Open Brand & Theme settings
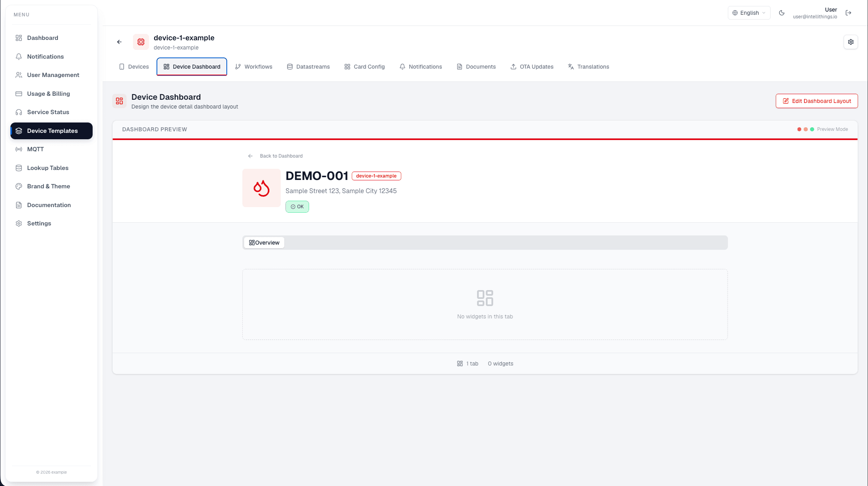 point(52,186)
